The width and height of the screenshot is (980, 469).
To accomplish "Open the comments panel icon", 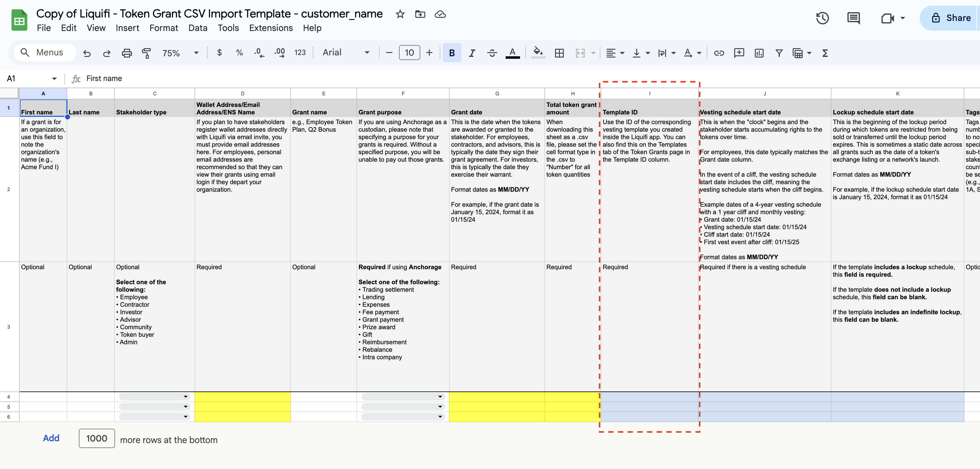I will coord(854,18).
